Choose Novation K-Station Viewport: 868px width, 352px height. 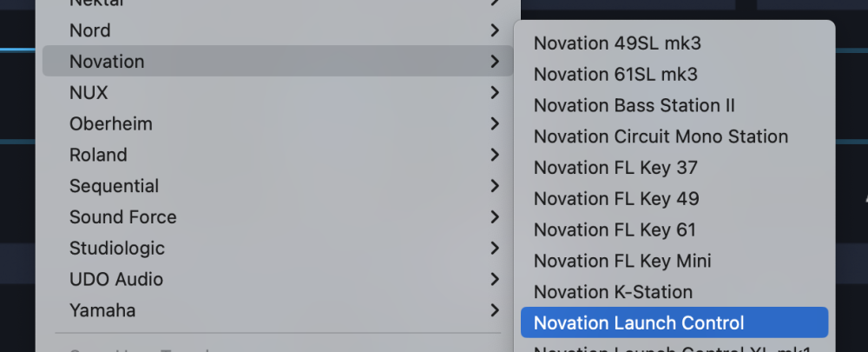pyautogui.click(x=613, y=292)
